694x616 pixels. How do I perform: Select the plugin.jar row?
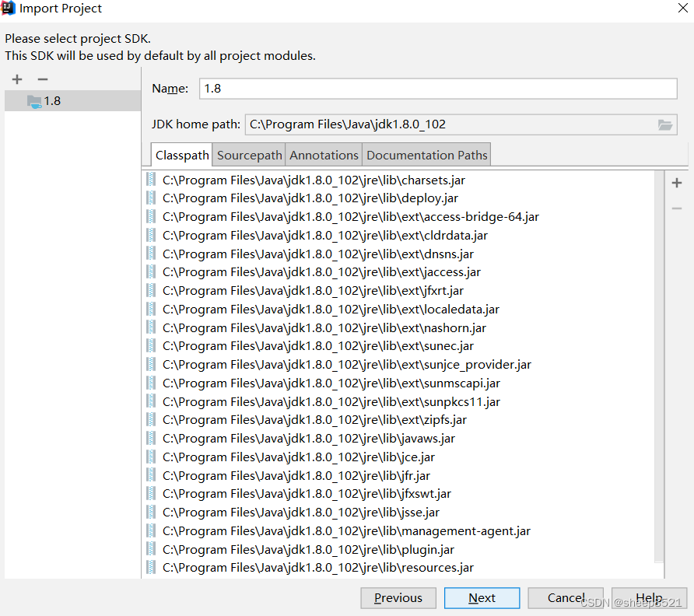[398, 550]
